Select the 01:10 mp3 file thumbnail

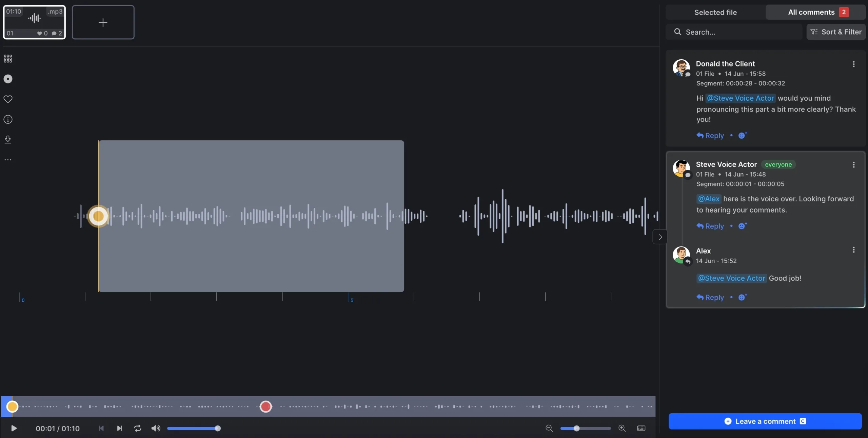tap(34, 22)
